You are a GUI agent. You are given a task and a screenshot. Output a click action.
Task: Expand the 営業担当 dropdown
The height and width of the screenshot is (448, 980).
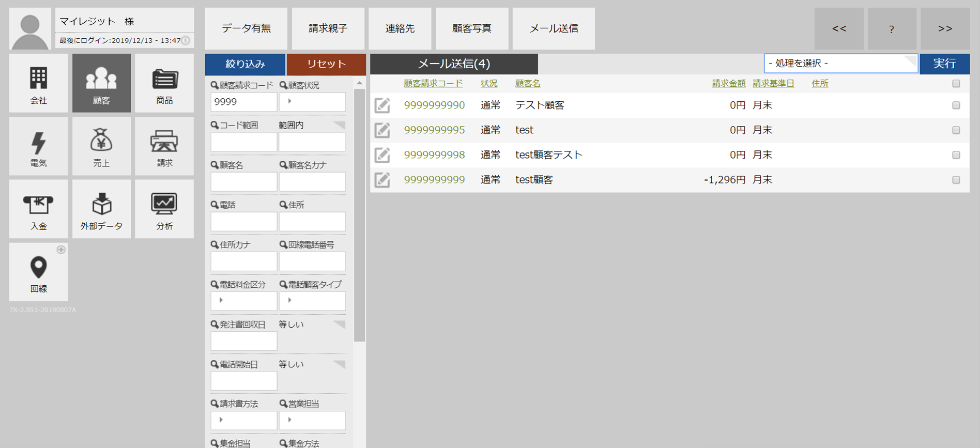tap(312, 421)
